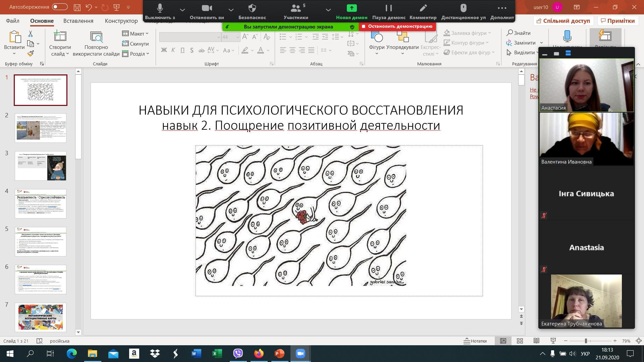Start Slide Show from status bar
The width and height of the screenshot is (644, 362).
(x=553, y=341)
